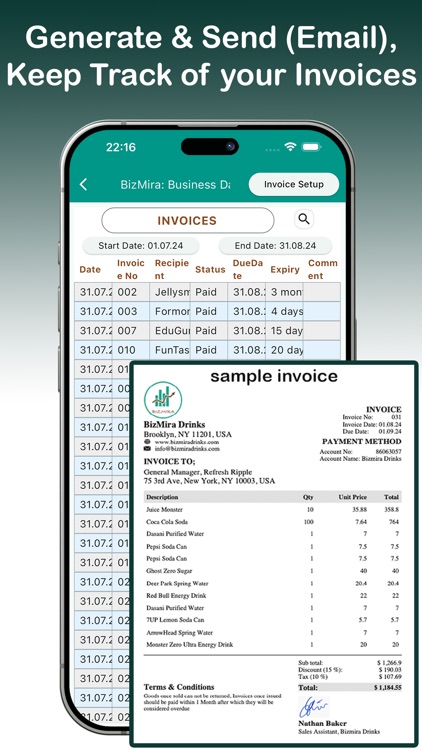Click account number 86063057
Screen dimensions: 422x750
click(389, 452)
